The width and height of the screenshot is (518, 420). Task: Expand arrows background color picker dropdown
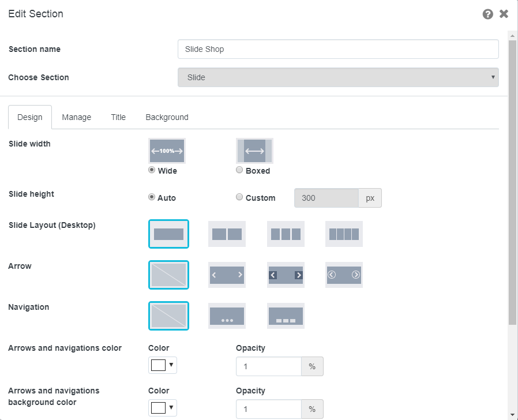click(163, 408)
